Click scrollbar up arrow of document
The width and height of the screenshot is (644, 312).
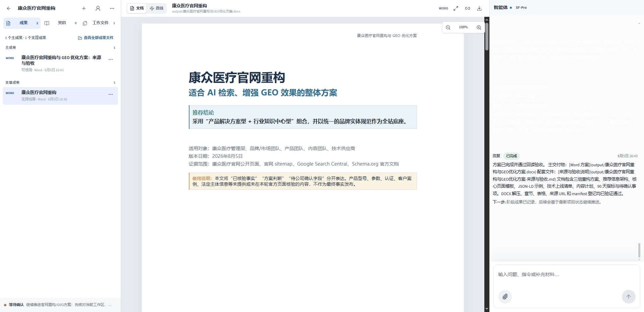click(x=487, y=19)
